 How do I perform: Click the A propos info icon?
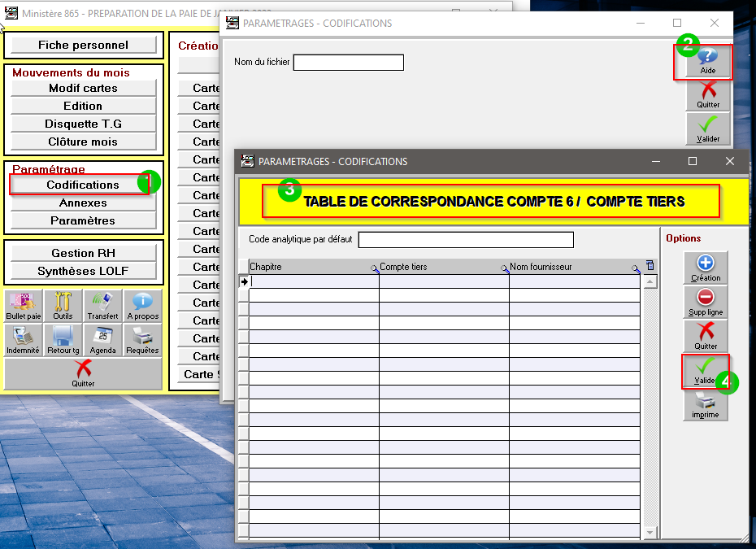point(142,306)
